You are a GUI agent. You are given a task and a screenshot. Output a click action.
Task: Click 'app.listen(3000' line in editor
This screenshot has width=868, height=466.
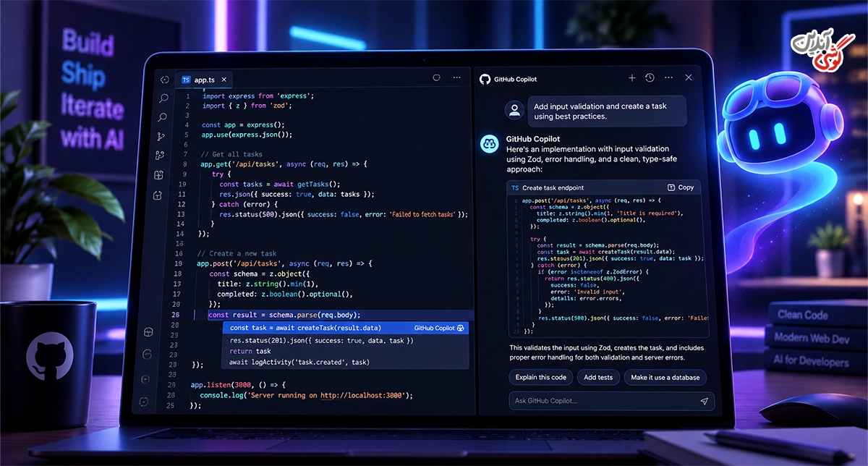239,385
